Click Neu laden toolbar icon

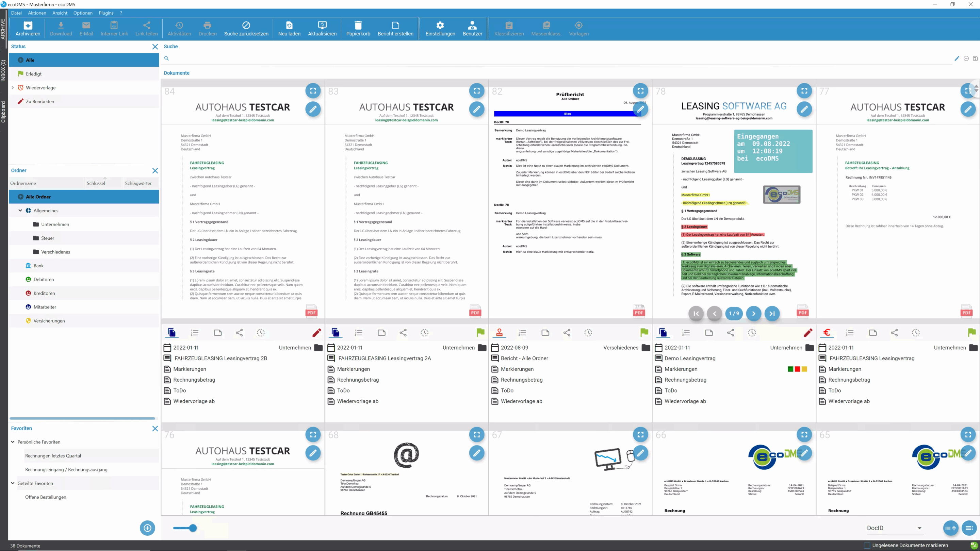[289, 29]
